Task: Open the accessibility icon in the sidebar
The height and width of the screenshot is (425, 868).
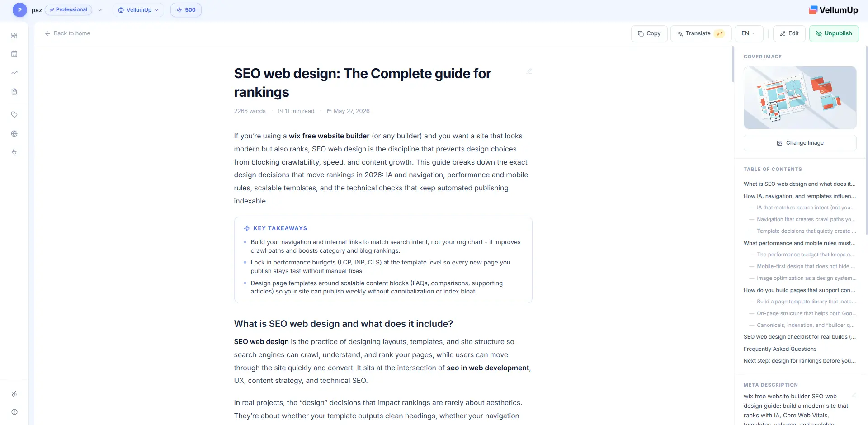Action: click(14, 394)
